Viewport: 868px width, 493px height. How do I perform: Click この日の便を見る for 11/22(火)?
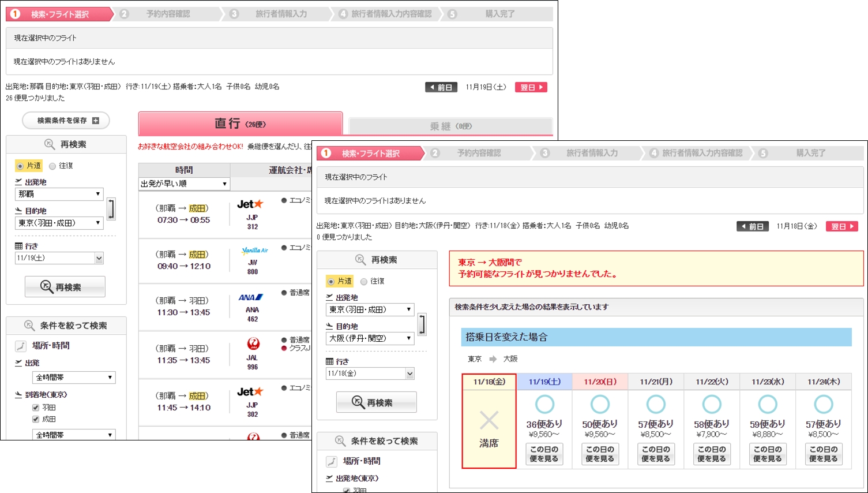point(712,454)
